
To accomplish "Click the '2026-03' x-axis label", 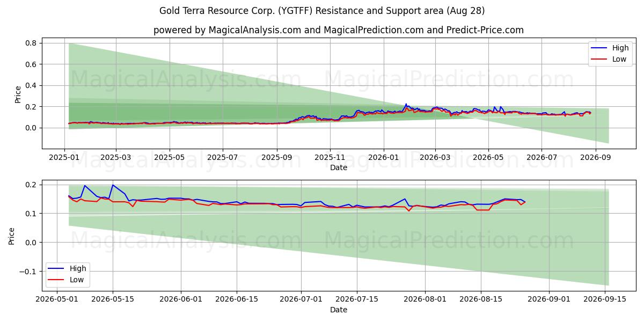I will (435, 157).
